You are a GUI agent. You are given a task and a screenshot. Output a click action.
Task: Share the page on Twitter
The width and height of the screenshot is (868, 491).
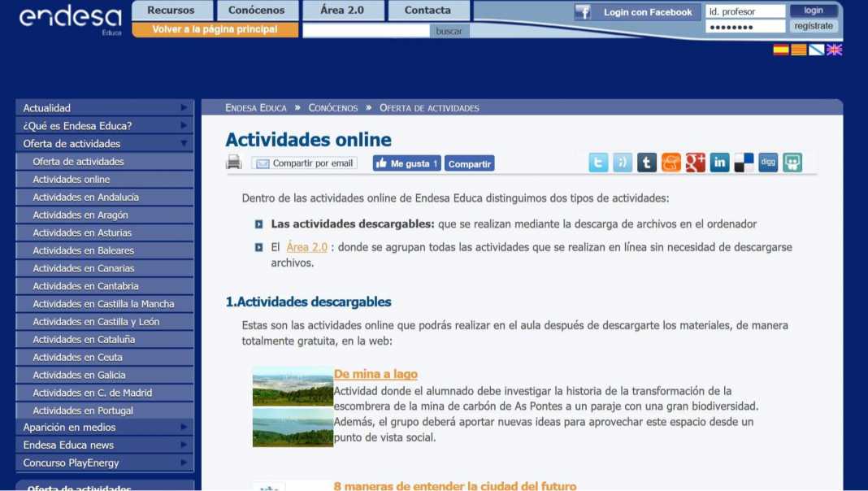[598, 163]
